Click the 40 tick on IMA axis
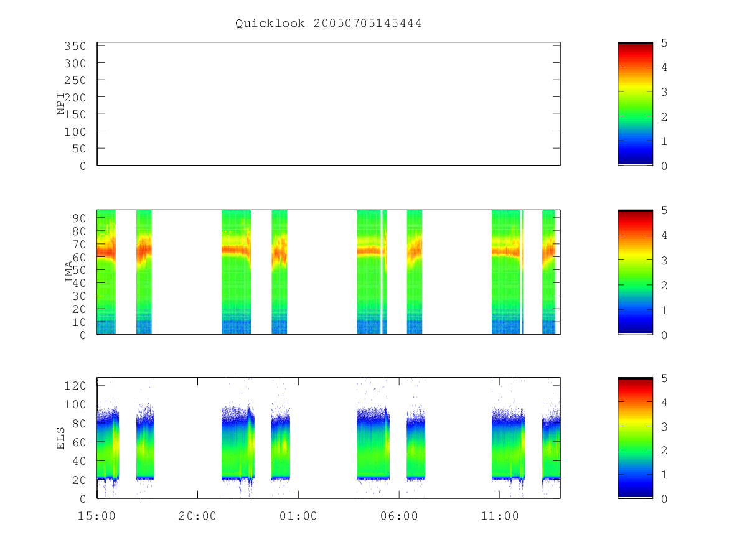The height and width of the screenshot is (560, 747). pos(80,283)
